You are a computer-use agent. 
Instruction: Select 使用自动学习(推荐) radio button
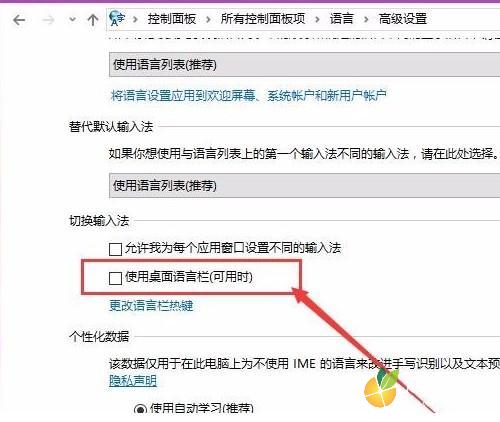click(140, 409)
